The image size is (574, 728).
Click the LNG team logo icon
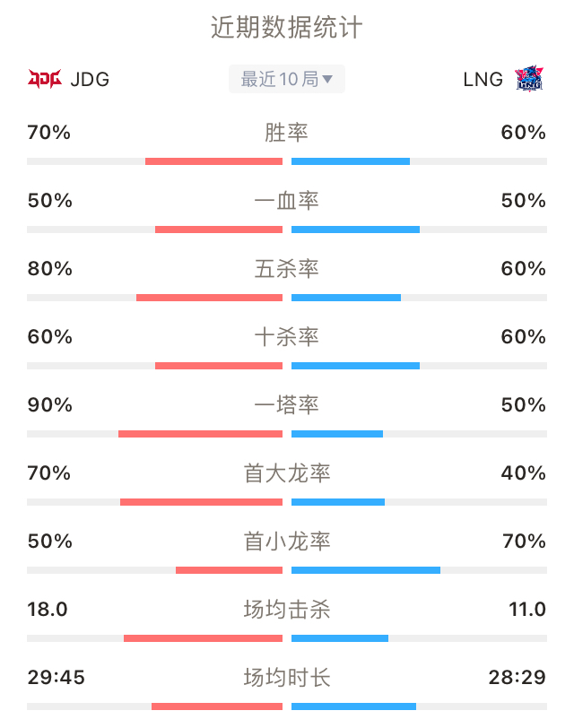(529, 79)
